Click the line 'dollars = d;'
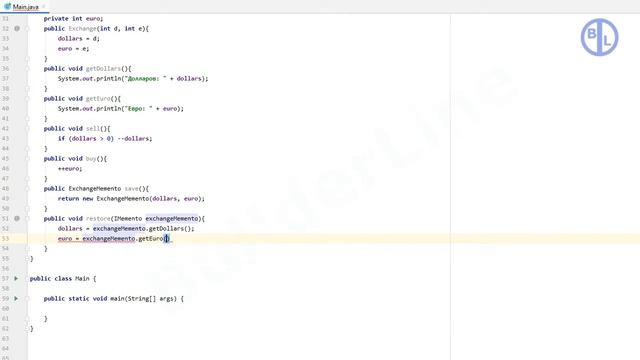 point(78,39)
